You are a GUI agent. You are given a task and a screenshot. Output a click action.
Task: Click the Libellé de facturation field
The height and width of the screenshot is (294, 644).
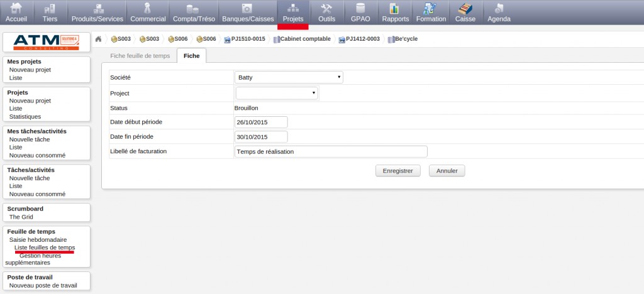[331, 151]
